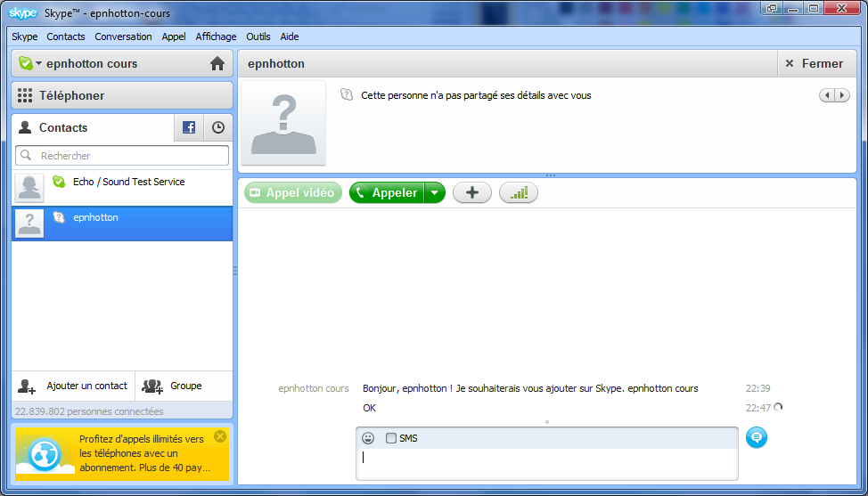868x496 pixels.
Task: Open the Affichage menu
Action: [216, 37]
